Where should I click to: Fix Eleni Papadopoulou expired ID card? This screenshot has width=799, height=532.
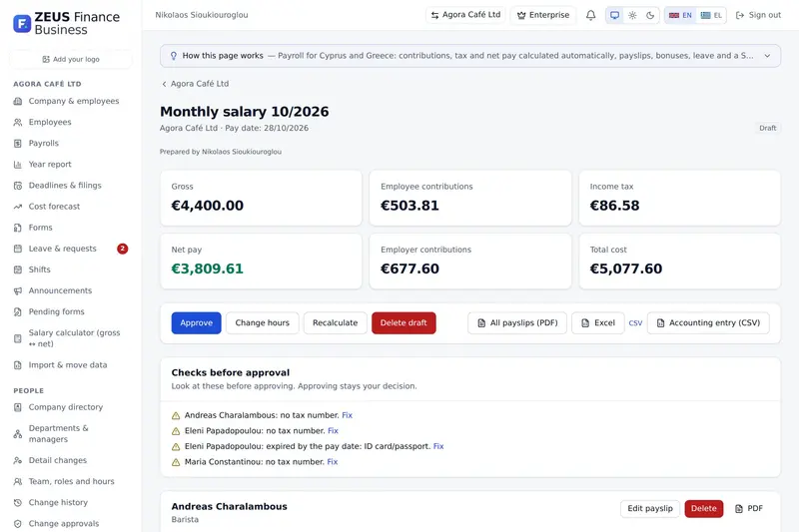tap(438, 446)
